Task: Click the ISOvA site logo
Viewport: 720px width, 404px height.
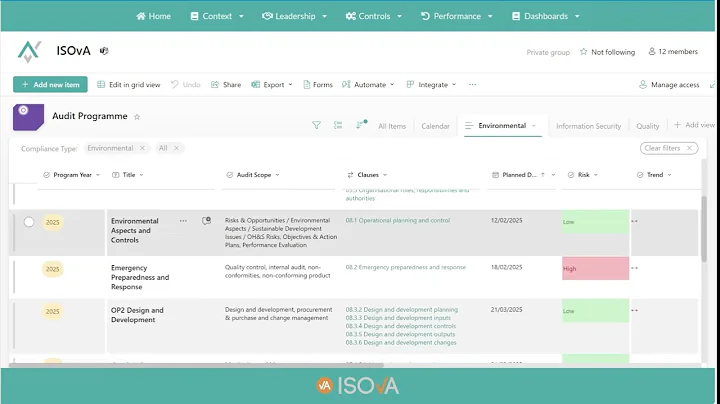Action: [29, 51]
